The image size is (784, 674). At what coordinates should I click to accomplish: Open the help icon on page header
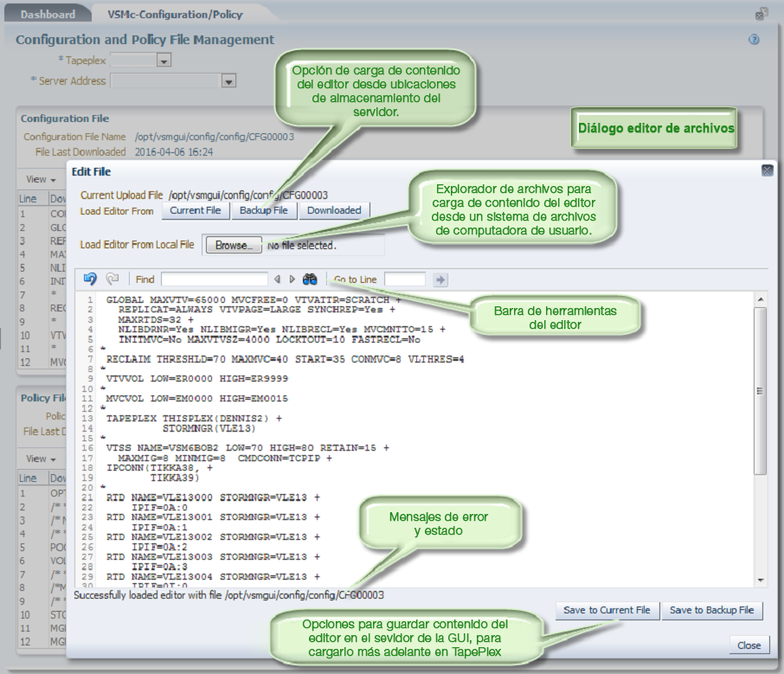tap(754, 40)
